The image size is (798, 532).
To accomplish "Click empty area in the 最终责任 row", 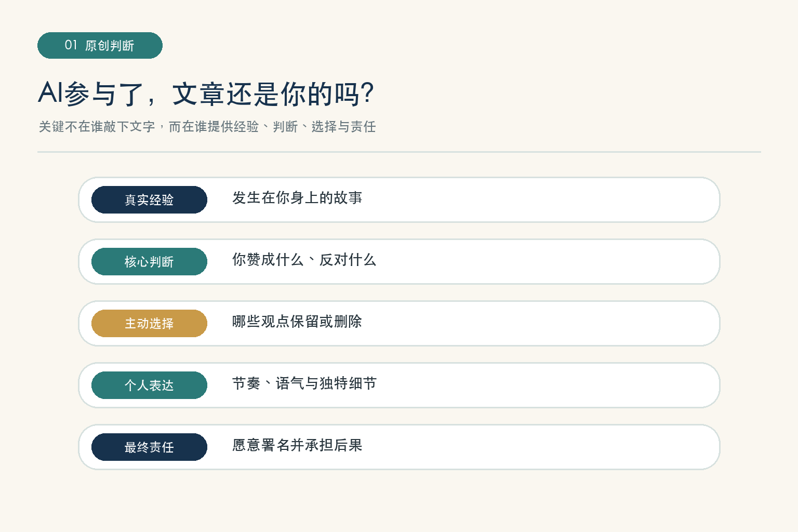I will click(x=540, y=447).
